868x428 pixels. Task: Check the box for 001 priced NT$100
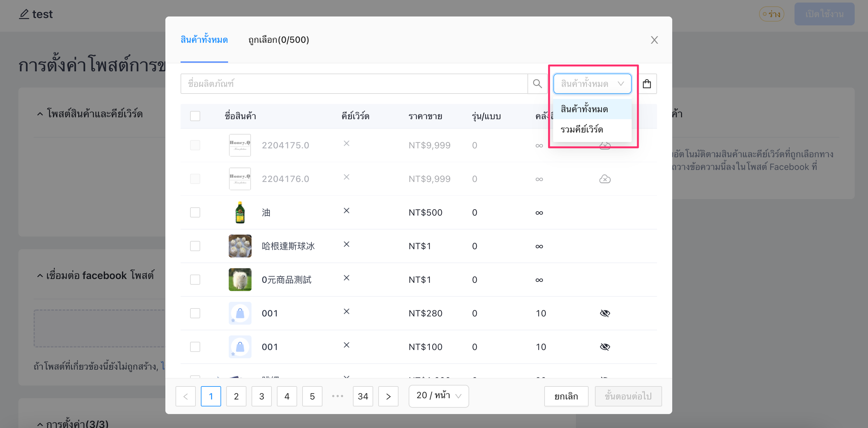[195, 347]
